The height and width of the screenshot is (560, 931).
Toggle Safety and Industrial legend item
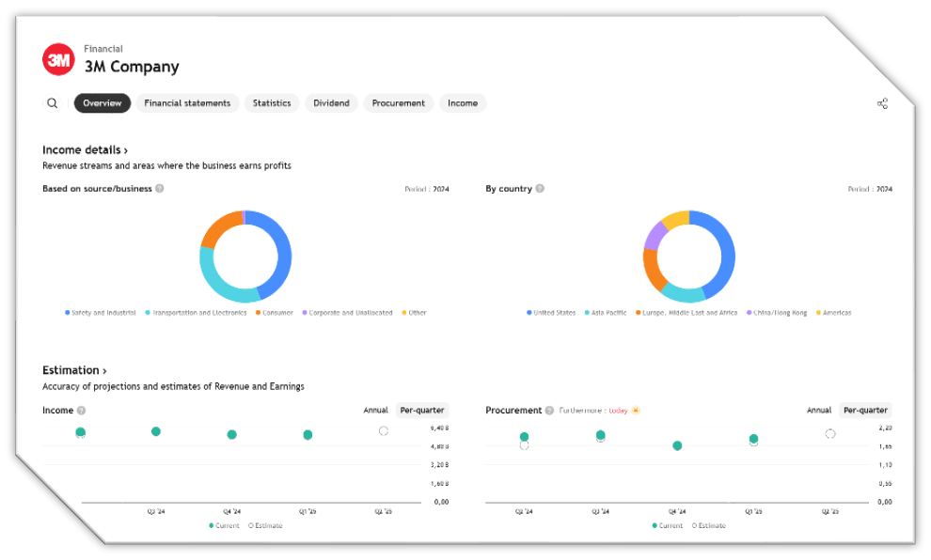[101, 313]
